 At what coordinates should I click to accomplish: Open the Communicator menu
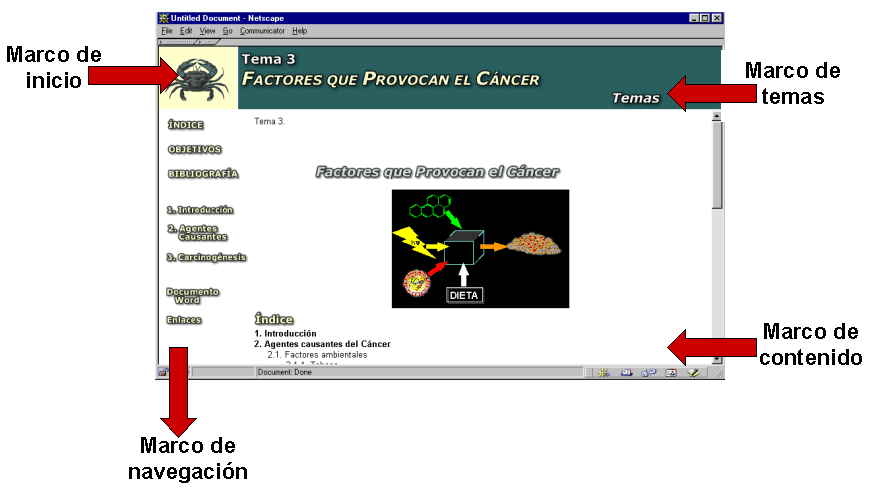(262, 31)
